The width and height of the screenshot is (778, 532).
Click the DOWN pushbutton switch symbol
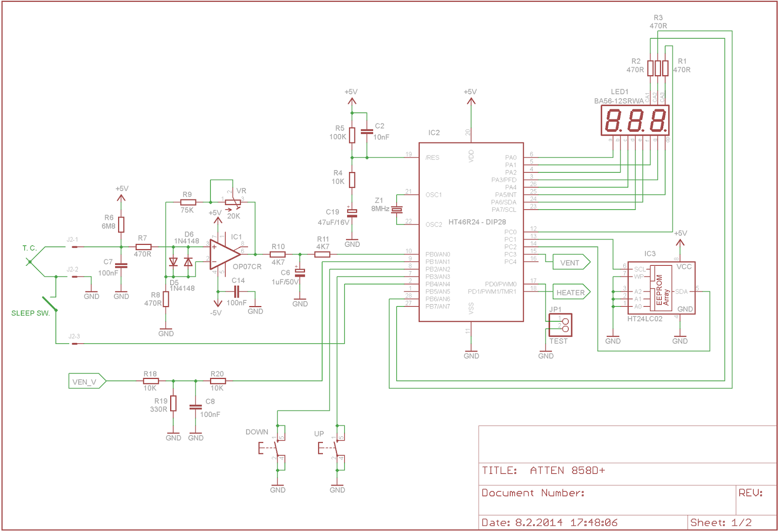[273, 448]
